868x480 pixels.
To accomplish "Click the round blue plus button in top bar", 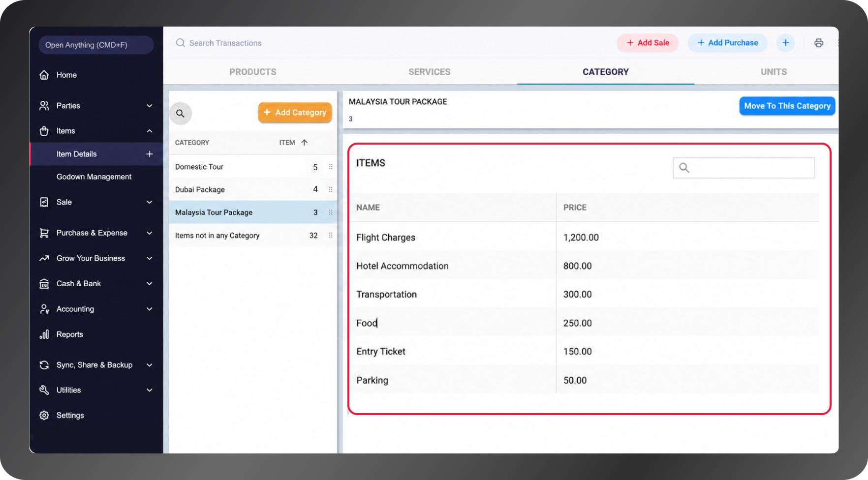I will (786, 43).
